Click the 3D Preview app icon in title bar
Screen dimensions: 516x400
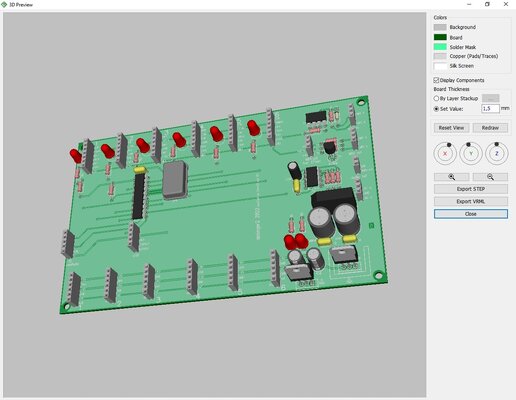pos(4,5)
